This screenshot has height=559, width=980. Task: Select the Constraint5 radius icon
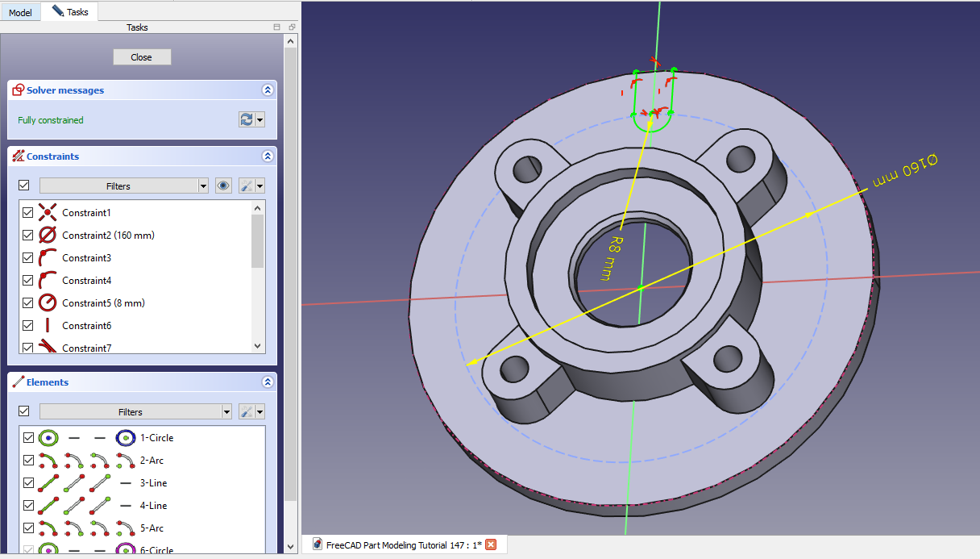48,303
